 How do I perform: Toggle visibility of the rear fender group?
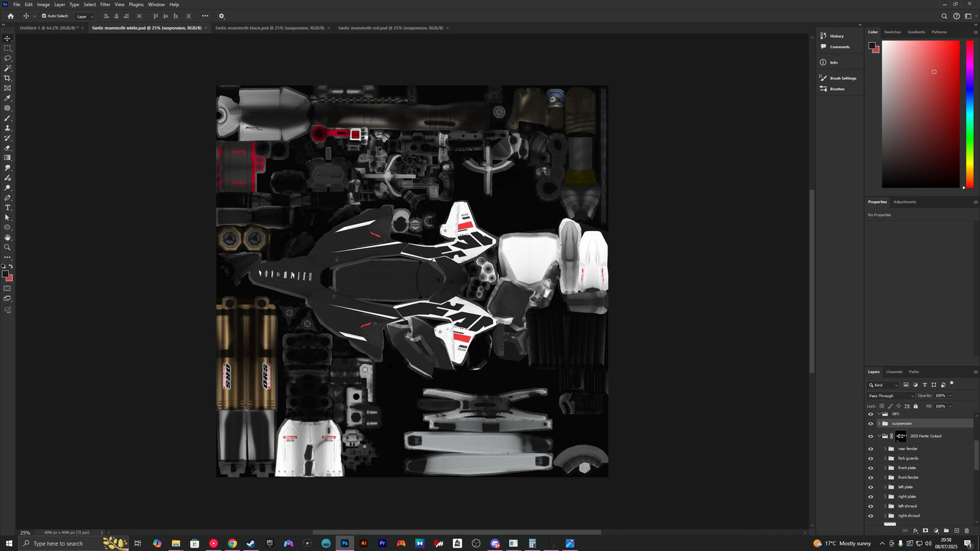point(870,449)
